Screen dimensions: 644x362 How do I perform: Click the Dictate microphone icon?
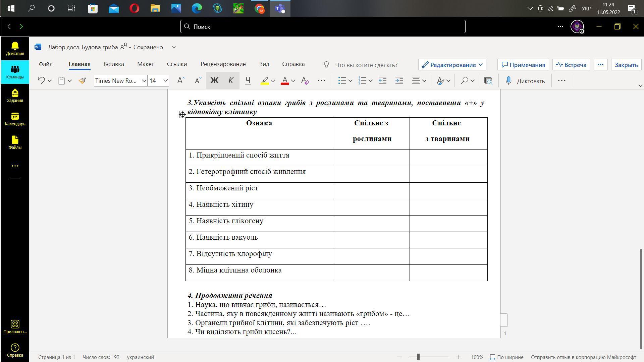[x=508, y=80]
